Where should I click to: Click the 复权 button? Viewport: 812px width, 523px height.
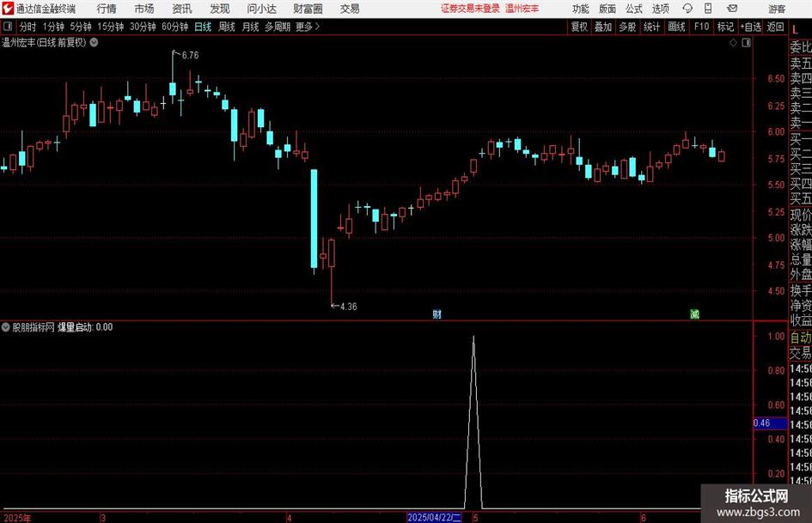[x=579, y=27]
